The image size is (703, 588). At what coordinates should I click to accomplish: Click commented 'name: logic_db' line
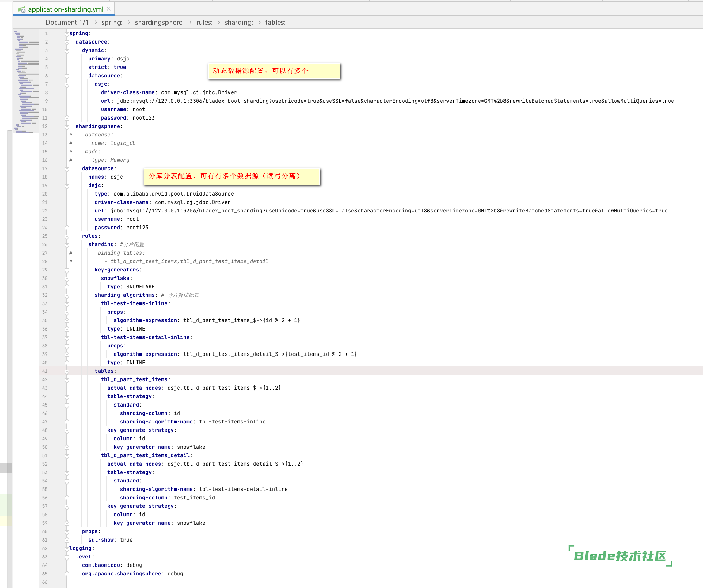pos(113,143)
